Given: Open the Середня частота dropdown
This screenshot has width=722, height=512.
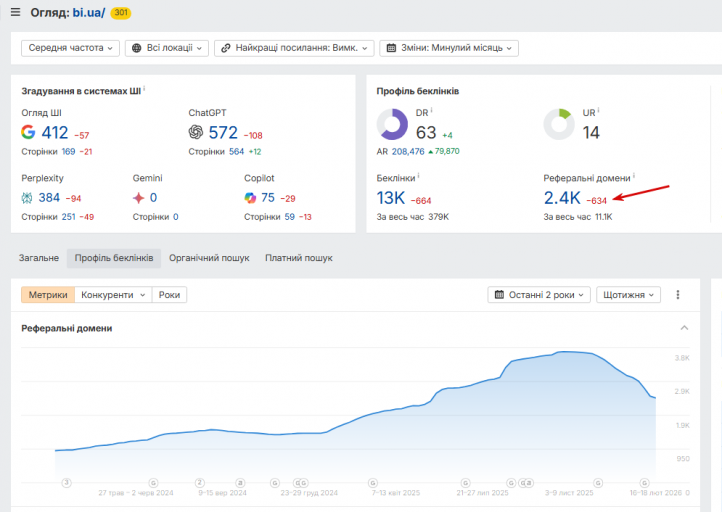Looking at the screenshot, I should click(x=70, y=48).
